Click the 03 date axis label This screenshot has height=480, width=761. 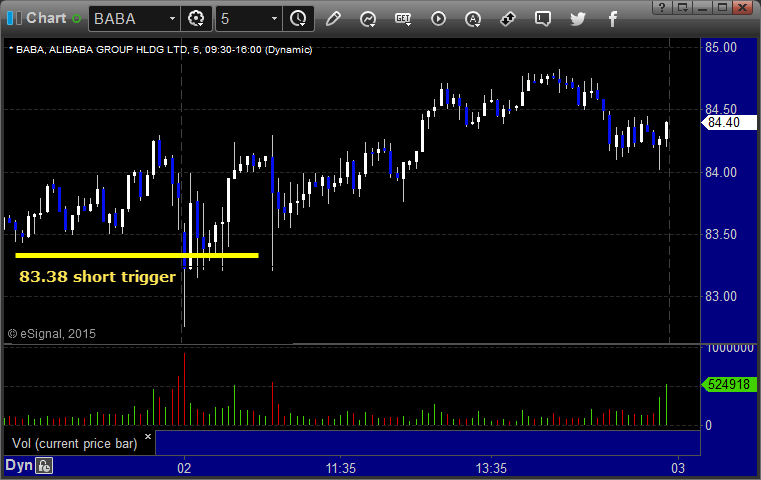tap(678, 468)
